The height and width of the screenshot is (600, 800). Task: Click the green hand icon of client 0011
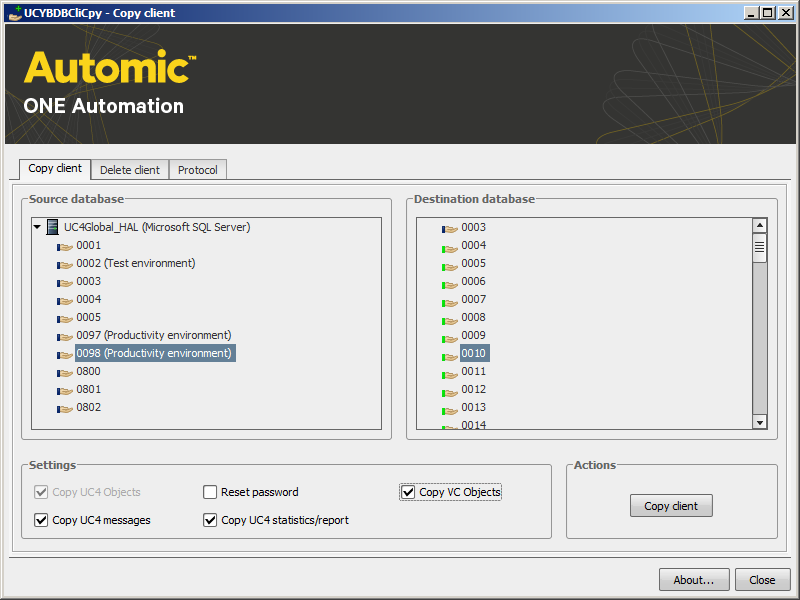(x=450, y=373)
